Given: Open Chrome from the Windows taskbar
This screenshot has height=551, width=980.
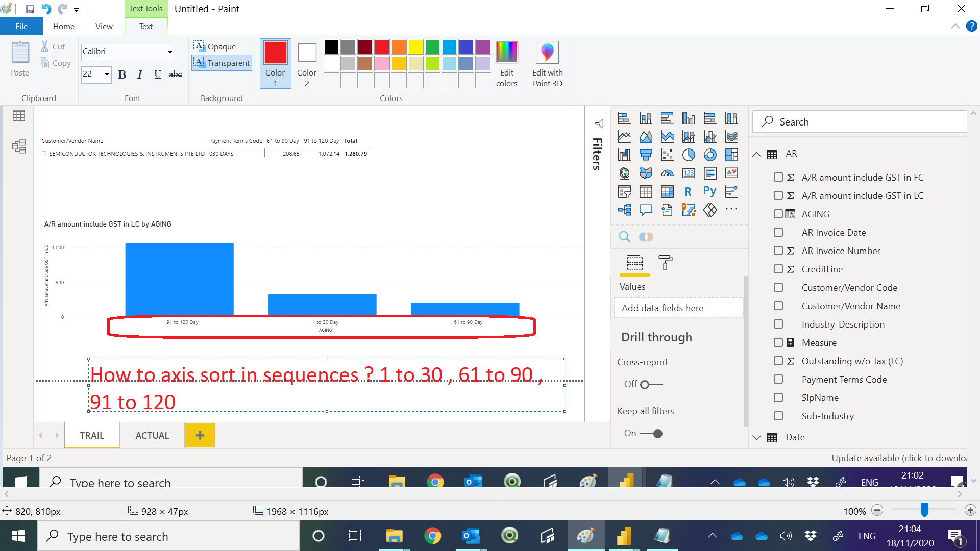Looking at the screenshot, I should click(x=433, y=536).
